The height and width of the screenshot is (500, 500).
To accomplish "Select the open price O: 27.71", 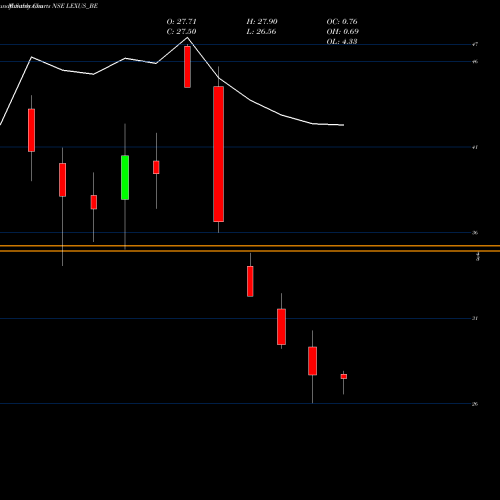I will pos(181,22).
